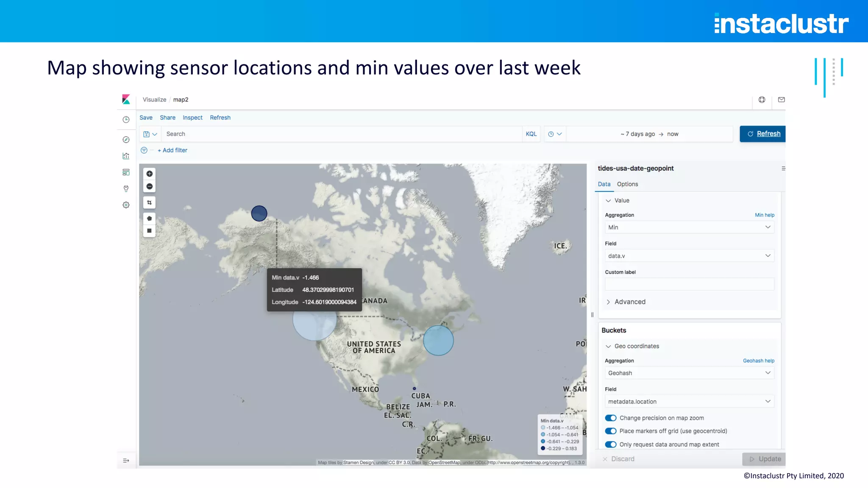Open the metadata.location field dropdown
The image size is (868, 488).
tap(690, 402)
